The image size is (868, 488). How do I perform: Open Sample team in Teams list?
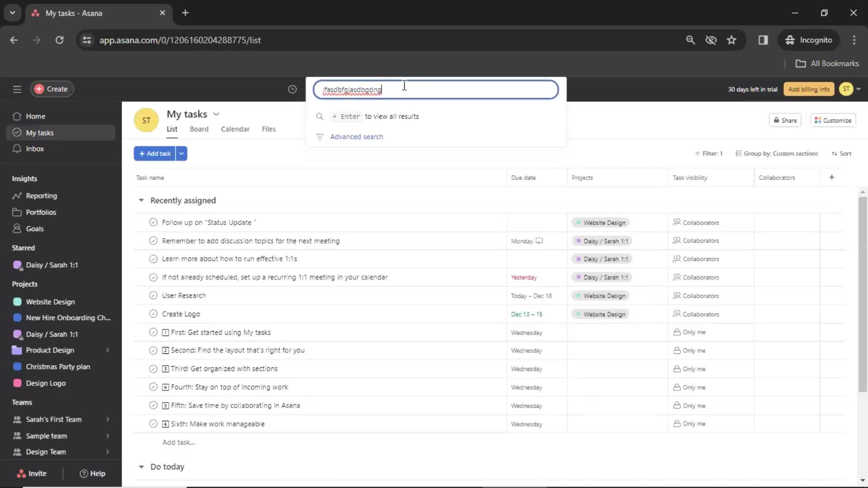[46, 436]
